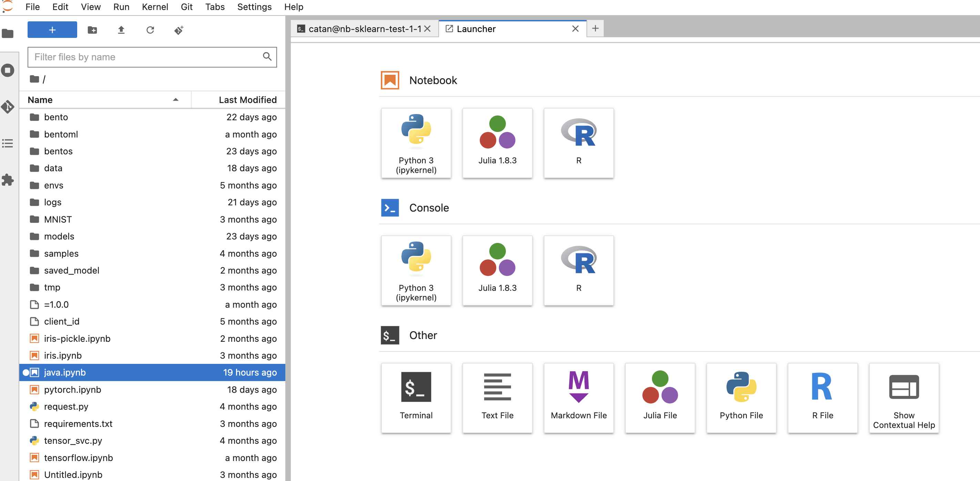
Task: Start an R console
Action: (578, 270)
